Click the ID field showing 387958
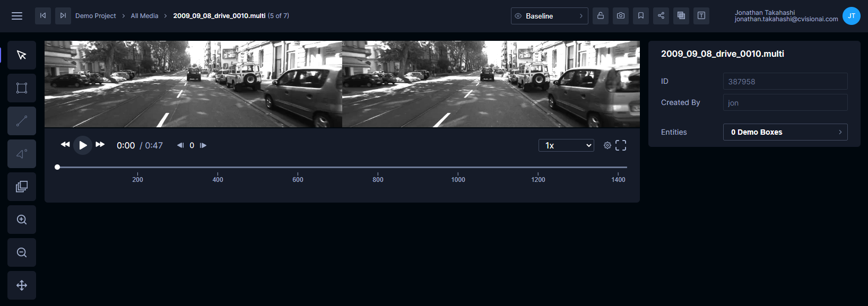Image resolution: width=868 pixels, height=306 pixels. point(785,82)
